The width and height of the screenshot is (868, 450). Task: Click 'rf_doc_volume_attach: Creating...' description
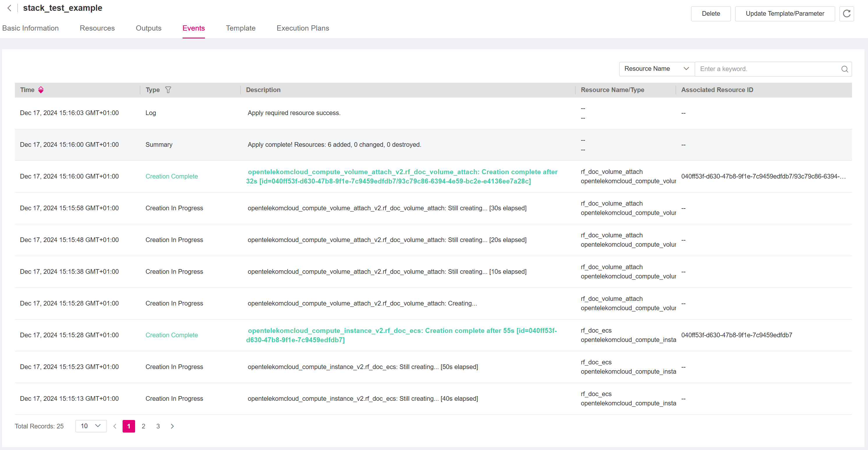tap(362, 303)
